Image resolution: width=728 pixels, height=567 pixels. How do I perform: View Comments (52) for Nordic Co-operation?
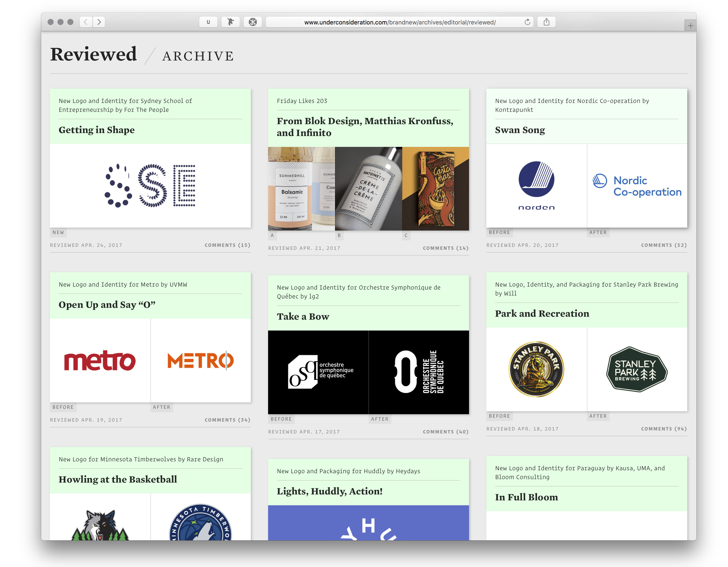pyautogui.click(x=664, y=245)
